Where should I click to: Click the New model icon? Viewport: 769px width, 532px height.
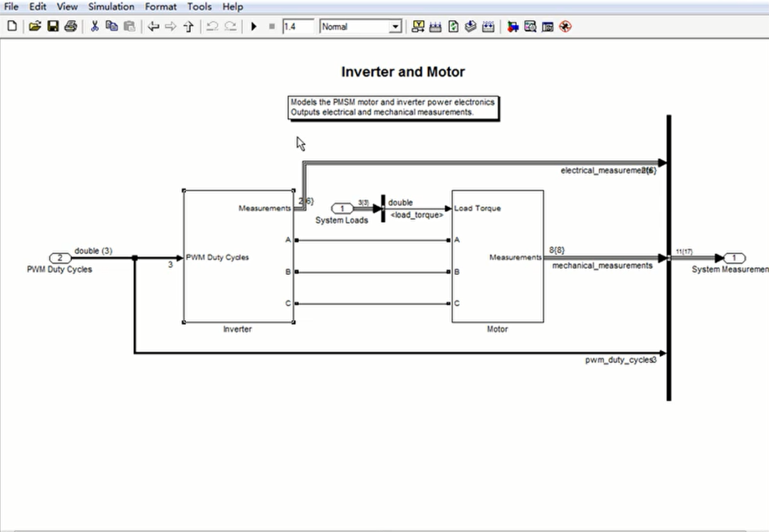coord(12,26)
